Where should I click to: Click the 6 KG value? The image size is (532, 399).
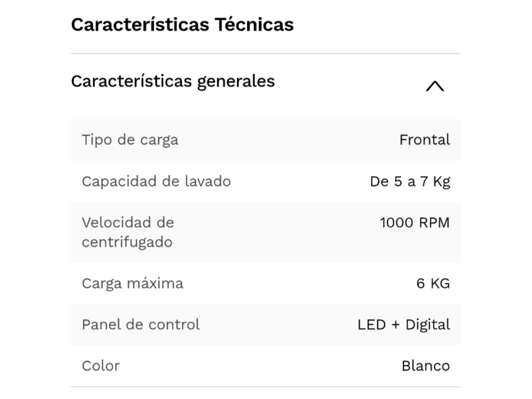(x=433, y=283)
